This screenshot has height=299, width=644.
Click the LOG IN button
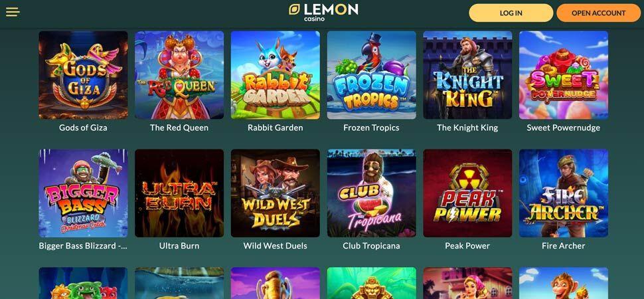[511, 13]
